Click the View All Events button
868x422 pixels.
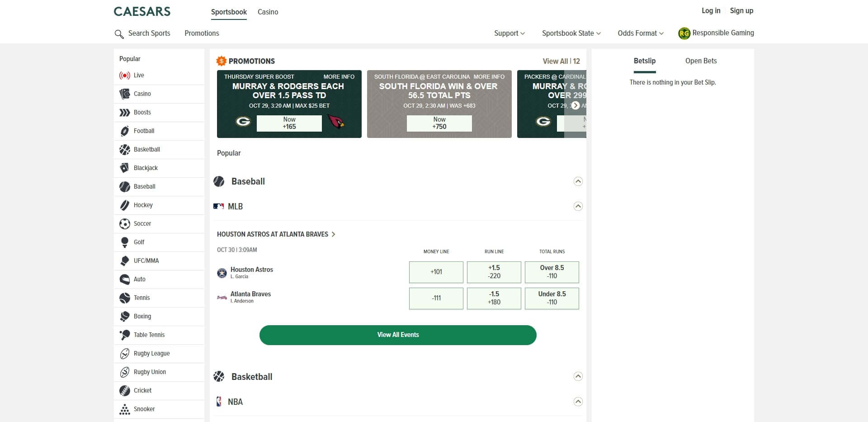pos(398,335)
